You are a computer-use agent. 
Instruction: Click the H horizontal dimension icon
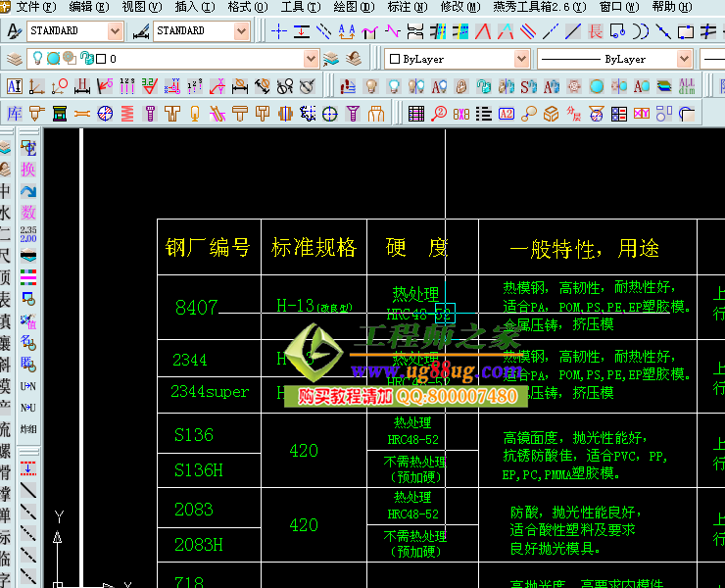[x=82, y=86]
